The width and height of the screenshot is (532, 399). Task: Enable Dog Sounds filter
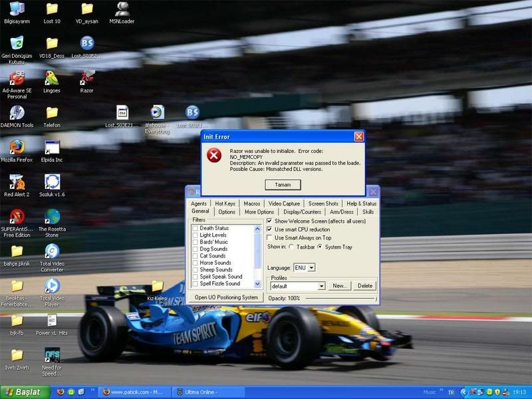(195, 249)
